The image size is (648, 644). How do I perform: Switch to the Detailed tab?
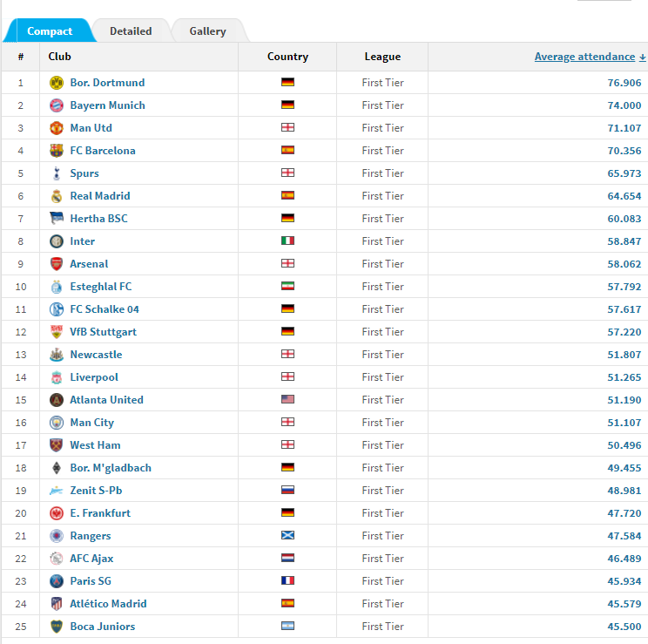[x=131, y=31]
